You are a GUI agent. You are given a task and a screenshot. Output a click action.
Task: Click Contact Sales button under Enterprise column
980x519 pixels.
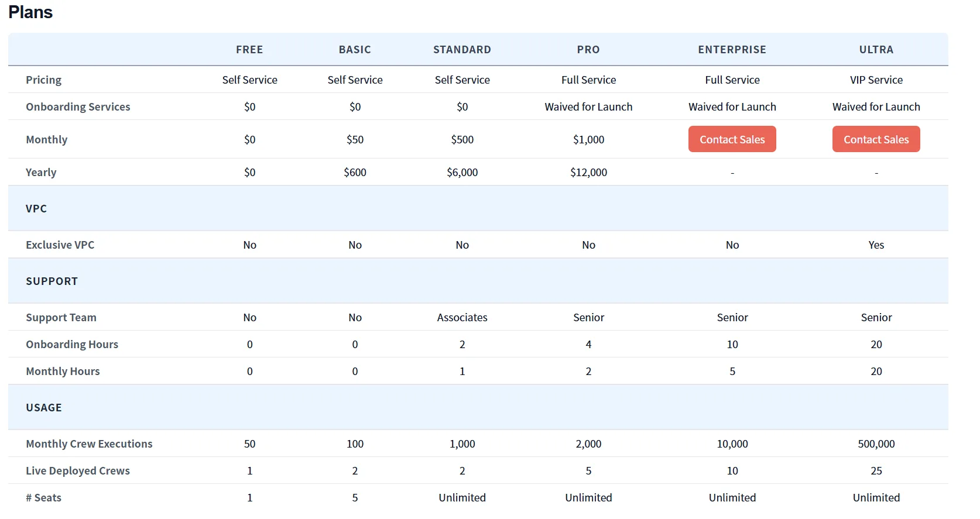point(732,139)
